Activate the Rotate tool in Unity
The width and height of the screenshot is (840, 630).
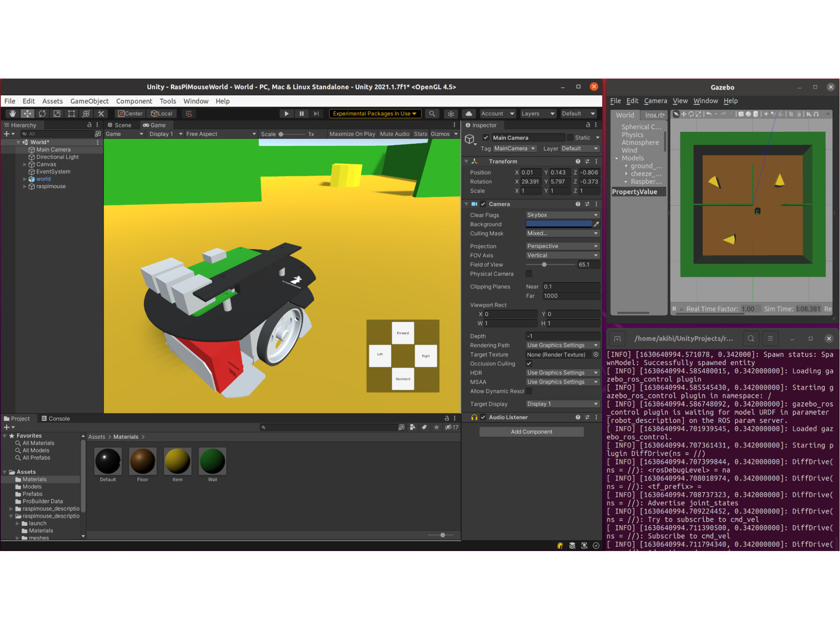click(x=42, y=113)
